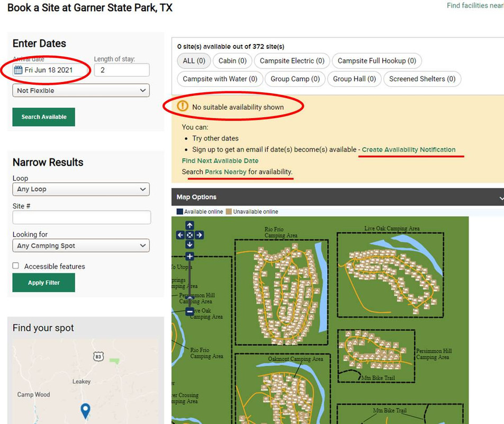
Task: Select the ALL (0) filter tab
Action: (194, 61)
